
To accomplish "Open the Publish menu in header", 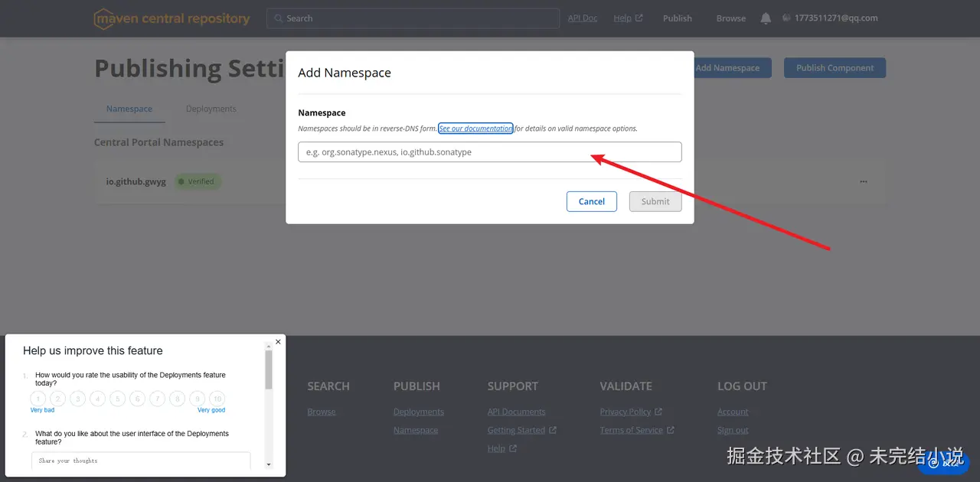I will point(678,18).
